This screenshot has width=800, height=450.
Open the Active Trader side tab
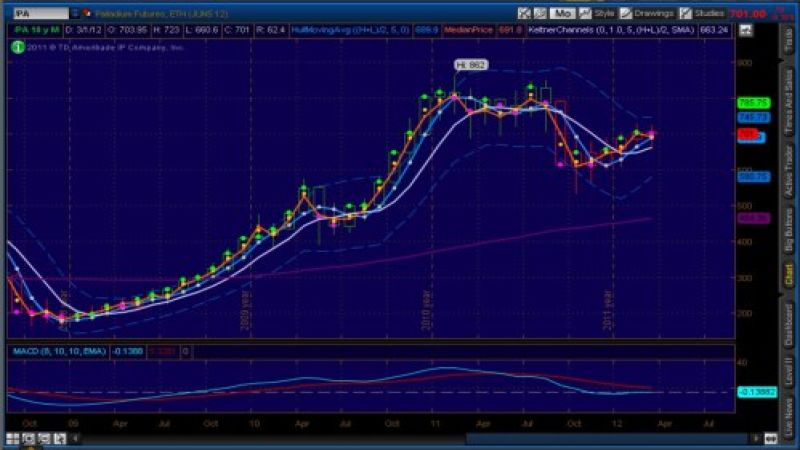click(x=789, y=171)
